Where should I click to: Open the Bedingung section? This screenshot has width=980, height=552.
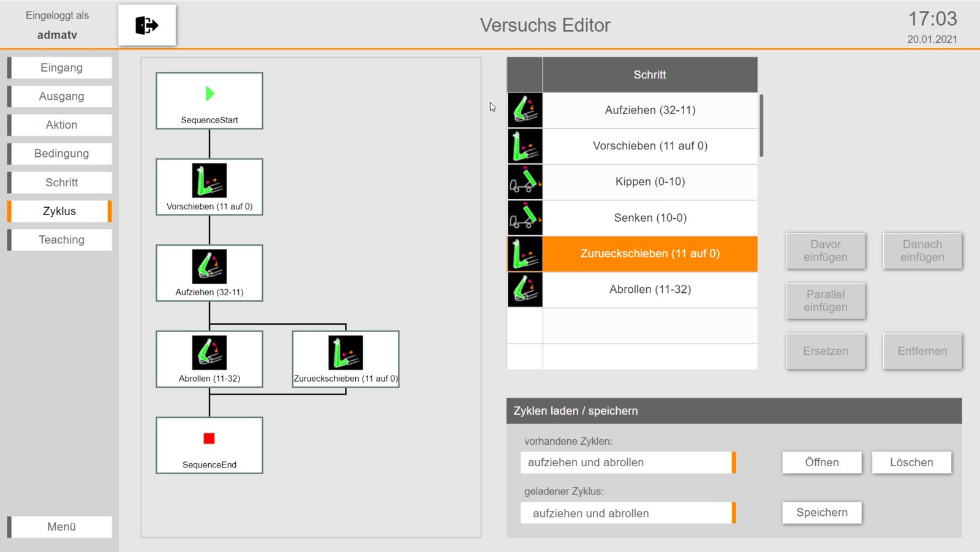[x=61, y=154]
